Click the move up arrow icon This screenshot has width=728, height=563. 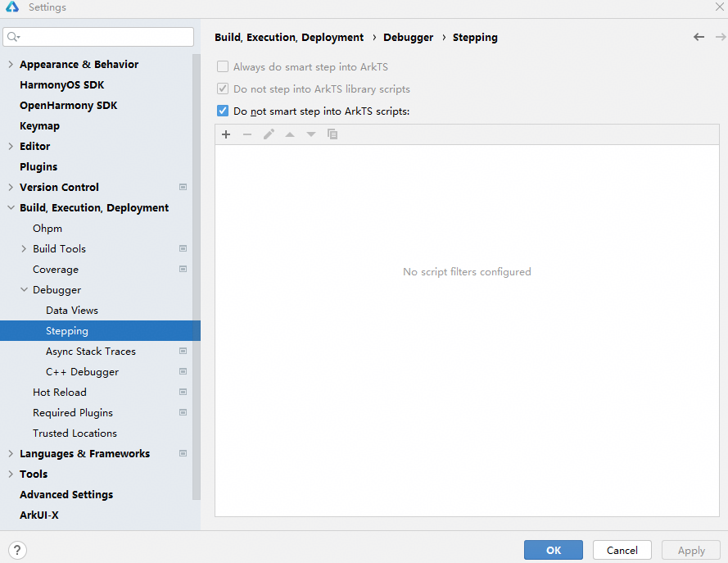pos(290,134)
